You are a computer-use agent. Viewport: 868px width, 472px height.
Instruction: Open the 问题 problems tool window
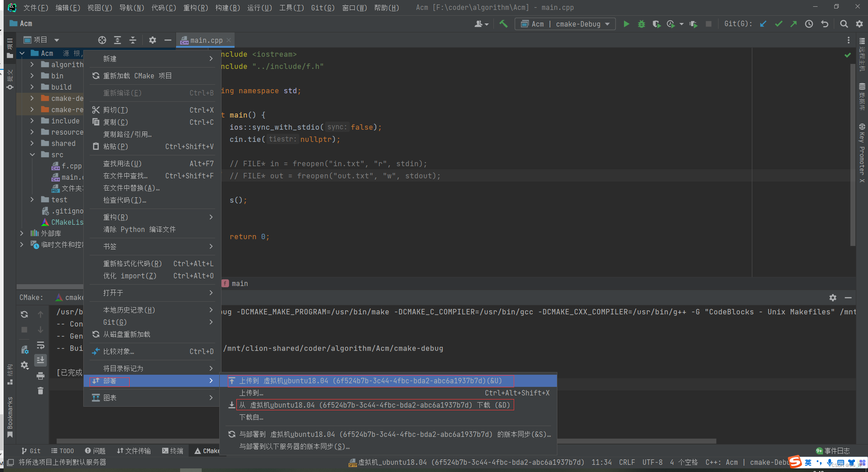(x=95, y=451)
